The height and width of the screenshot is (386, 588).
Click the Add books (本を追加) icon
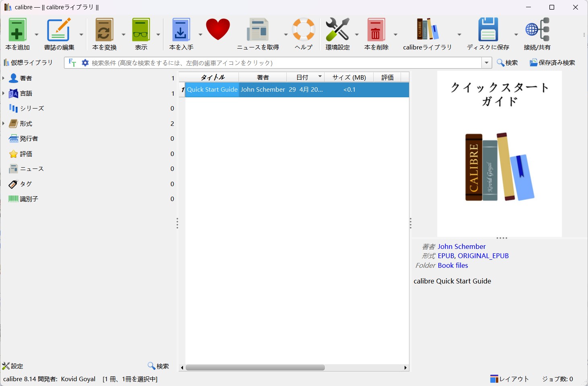point(18,31)
